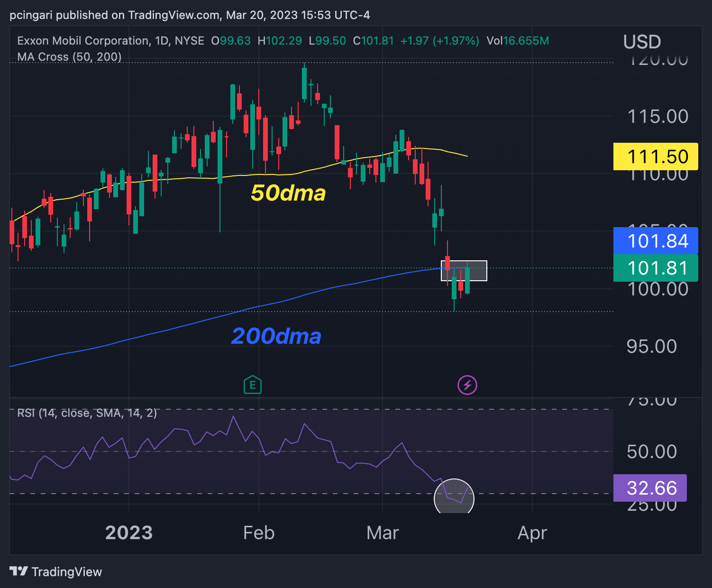Click the 'RSI (14, close, SMA, 14, 2)' label
The height and width of the screenshot is (588, 712).
pyautogui.click(x=87, y=413)
